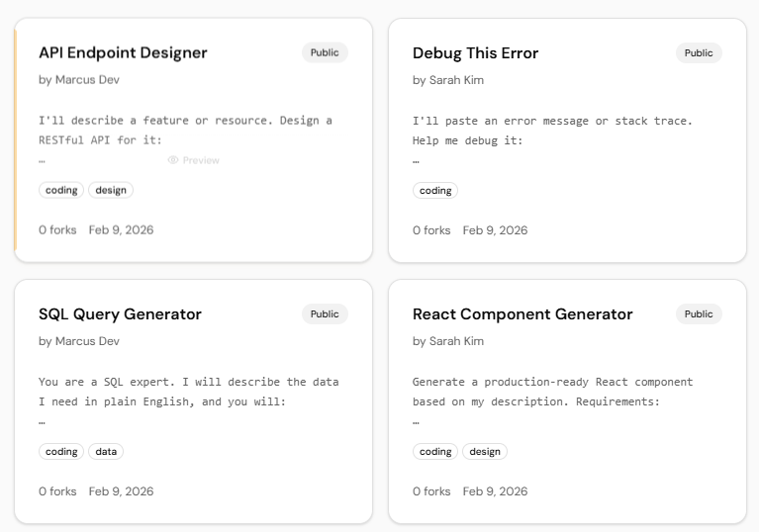Select the design tag on React Component Generator
This screenshot has height=532, width=759.
pyautogui.click(x=485, y=451)
